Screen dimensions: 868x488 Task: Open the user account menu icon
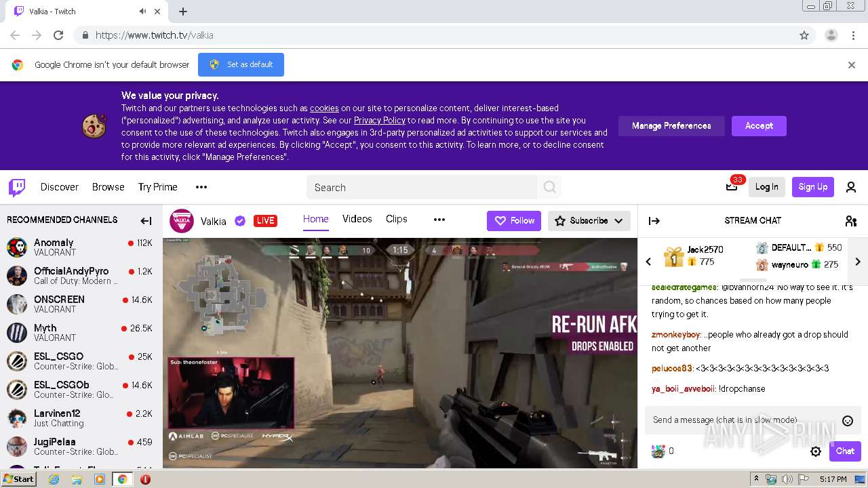click(x=851, y=188)
